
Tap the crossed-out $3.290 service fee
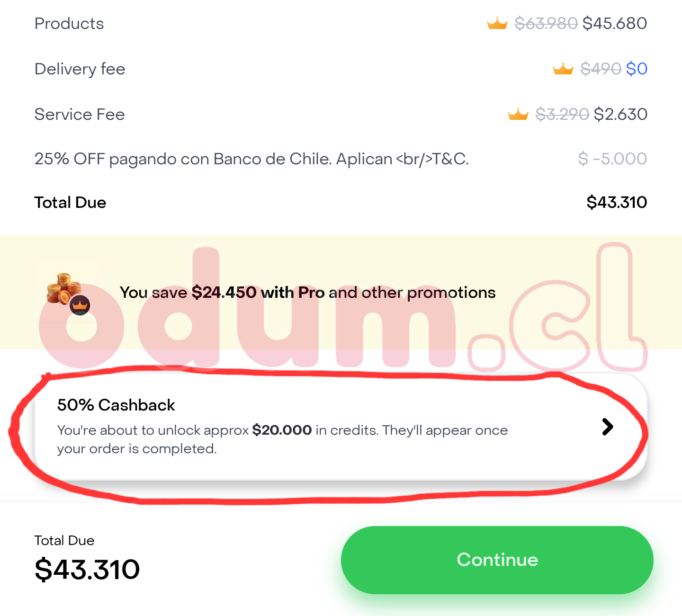(562, 114)
